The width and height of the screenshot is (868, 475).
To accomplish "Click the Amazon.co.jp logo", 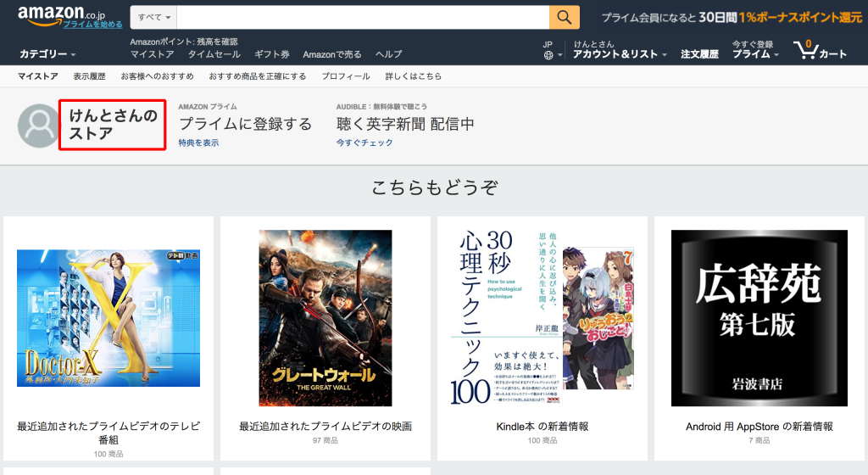I will 61,15.
